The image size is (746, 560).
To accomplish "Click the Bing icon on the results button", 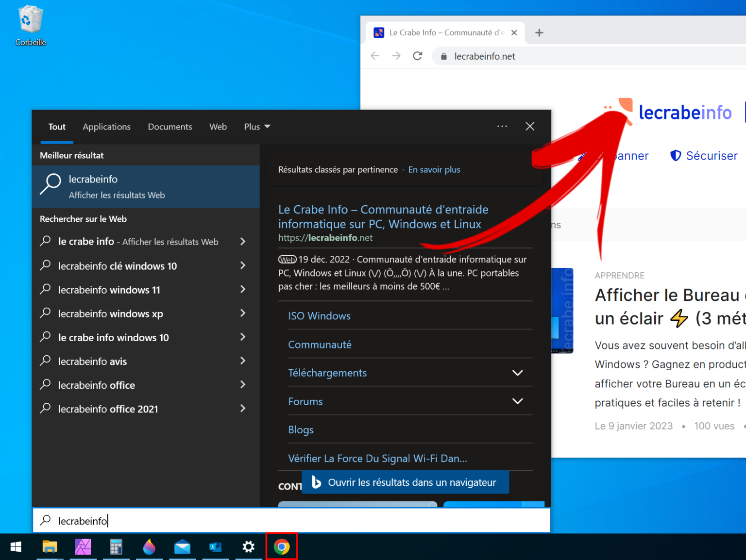I will coord(316,482).
